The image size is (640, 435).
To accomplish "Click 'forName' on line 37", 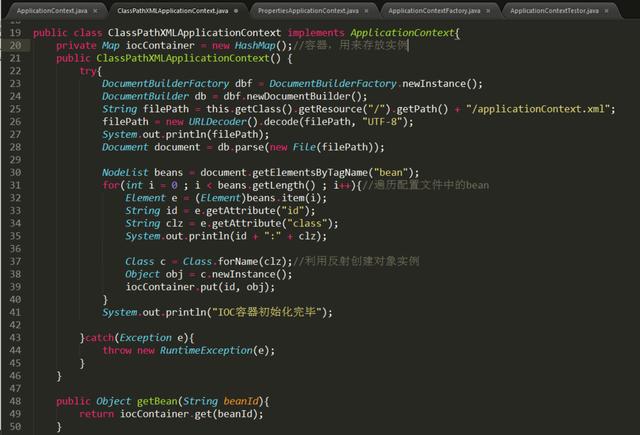I will click(x=238, y=261).
